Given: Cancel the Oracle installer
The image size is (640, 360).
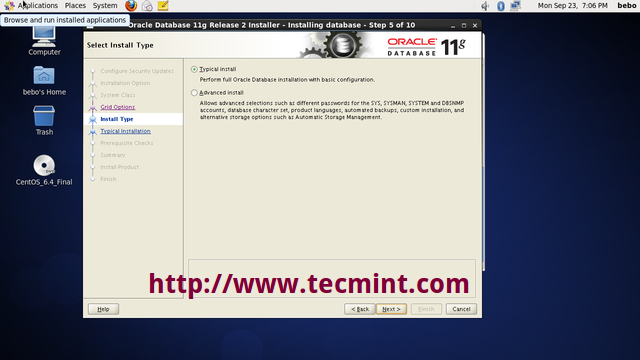Looking at the screenshot, I should pos(461,309).
